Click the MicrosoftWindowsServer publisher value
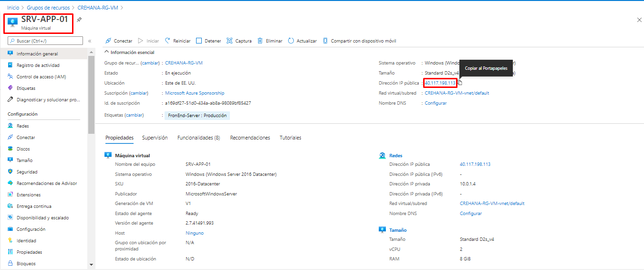This screenshot has height=270, width=644. [211, 194]
